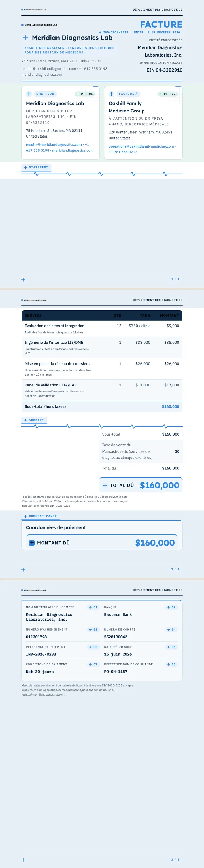Click the PT-02 badge in the FACTURÉ À card

[x=167, y=94]
